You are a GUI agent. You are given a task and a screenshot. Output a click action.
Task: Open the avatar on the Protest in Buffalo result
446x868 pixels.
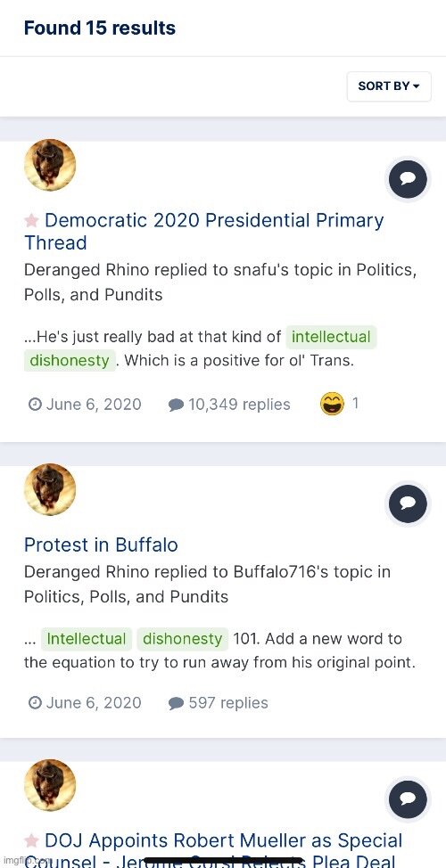coord(51,489)
